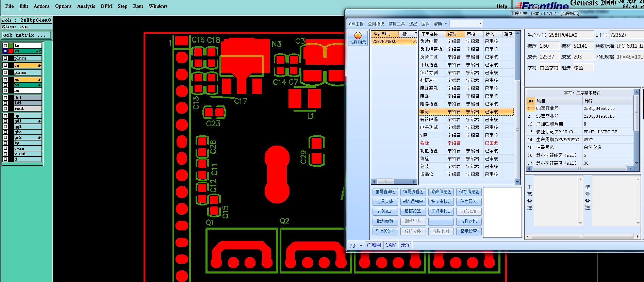
Task: Click the 工具完成 button
Action: click(x=385, y=202)
